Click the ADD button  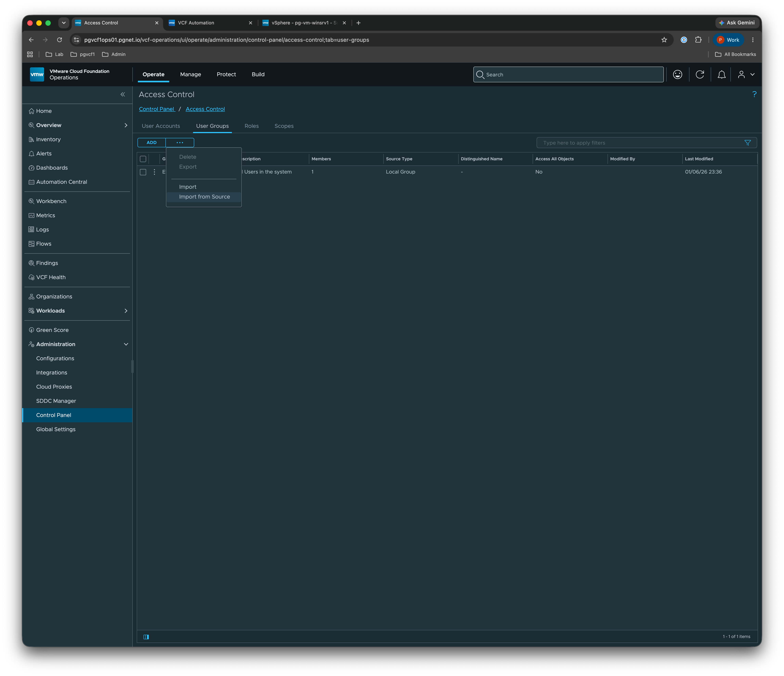[152, 143]
